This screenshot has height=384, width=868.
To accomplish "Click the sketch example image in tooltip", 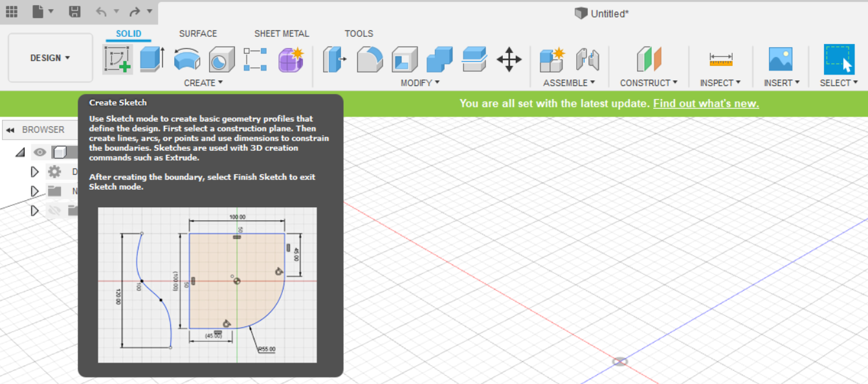I will click(207, 285).
